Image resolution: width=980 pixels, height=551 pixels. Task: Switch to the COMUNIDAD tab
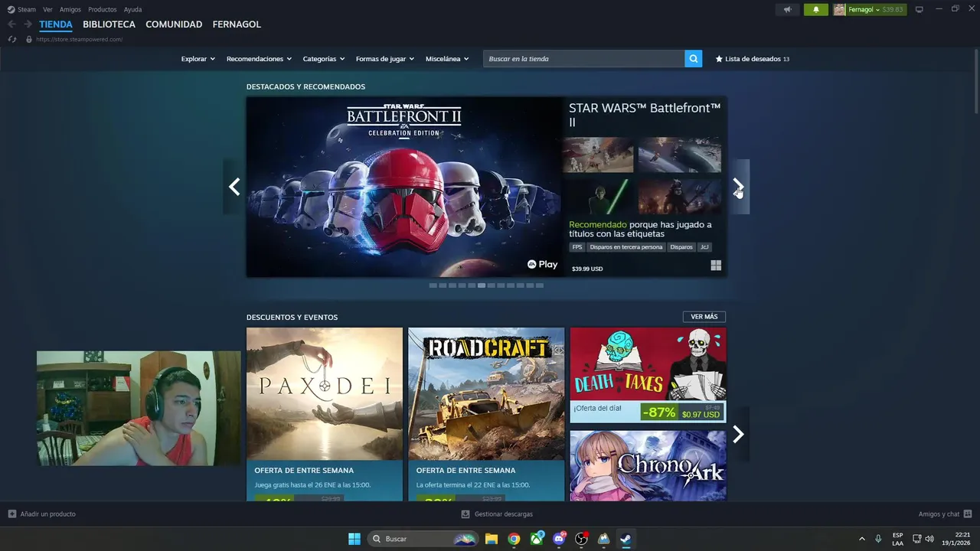[x=174, y=24]
